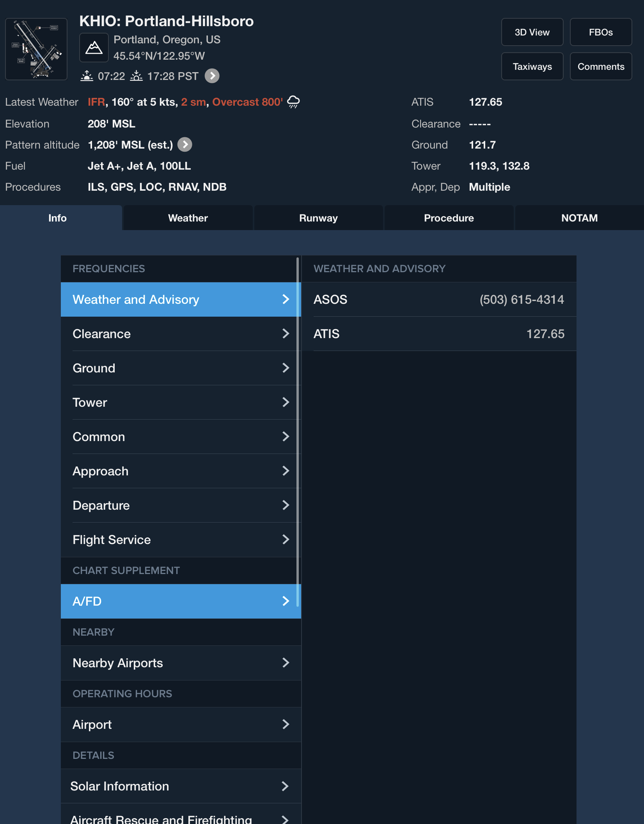The height and width of the screenshot is (824, 644).
Task: Open pattern altitude details arrow
Action: (x=185, y=145)
